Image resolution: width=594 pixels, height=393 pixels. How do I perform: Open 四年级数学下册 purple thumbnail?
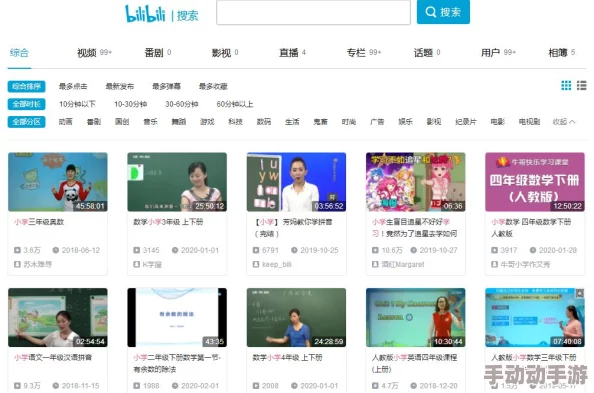tap(535, 182)
